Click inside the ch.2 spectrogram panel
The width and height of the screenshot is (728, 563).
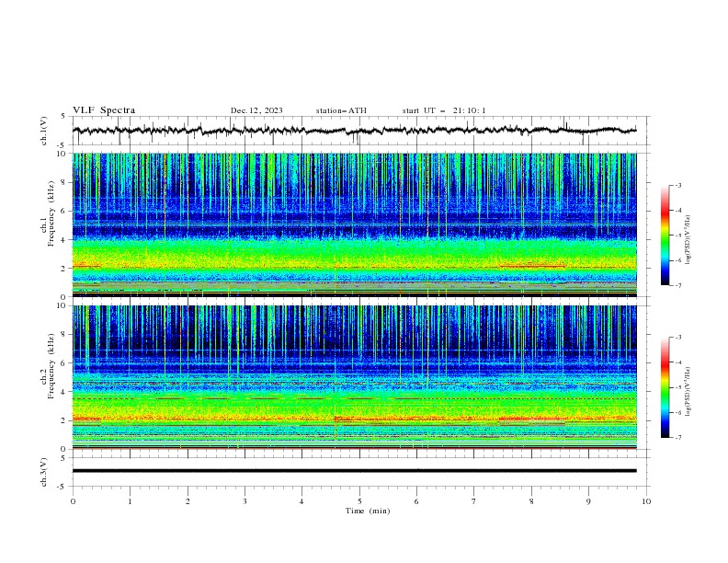[355, 377]
